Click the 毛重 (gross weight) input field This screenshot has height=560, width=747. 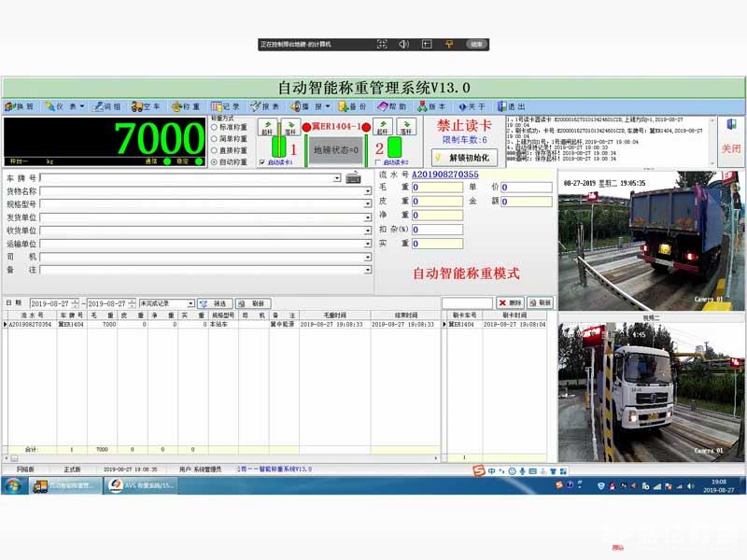(437, 188)
